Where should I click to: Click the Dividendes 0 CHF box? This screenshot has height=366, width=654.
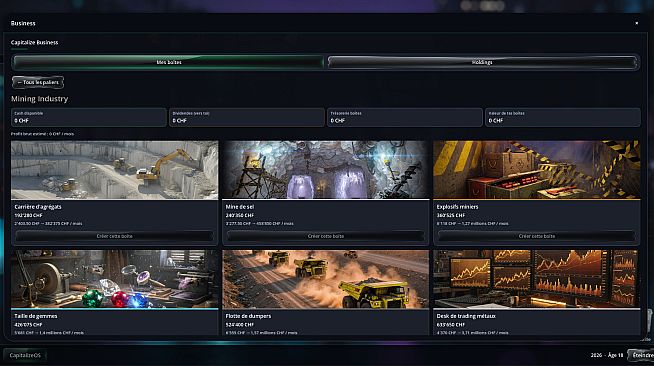(x=247, y=117)
